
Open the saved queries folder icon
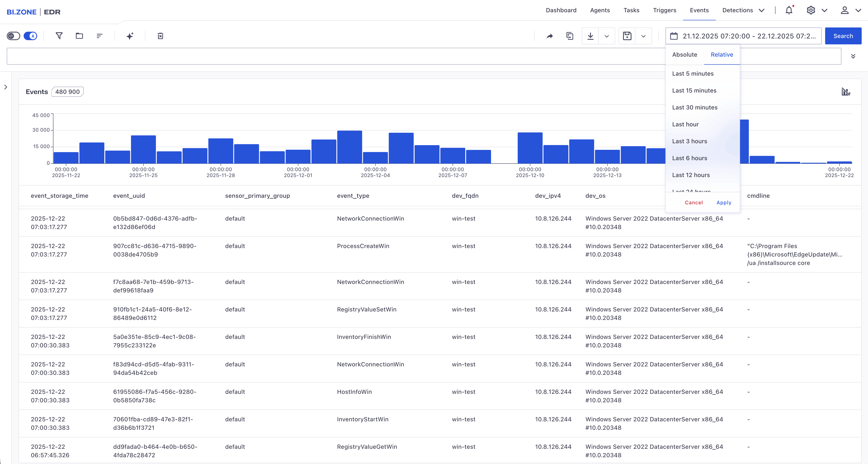point(80,36)
